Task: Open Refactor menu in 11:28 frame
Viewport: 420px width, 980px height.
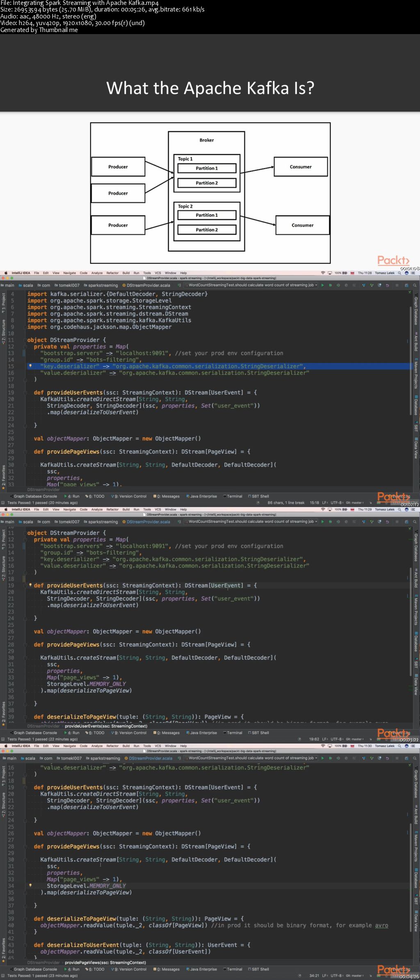Action: tap(112, 273)
